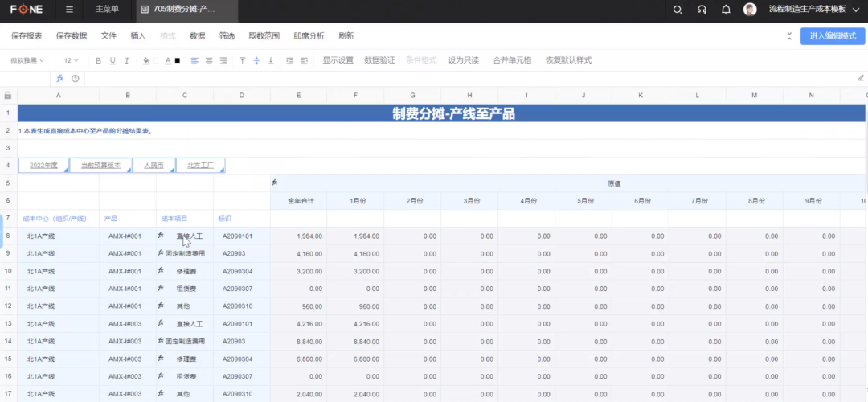Collapse the toolbar with the double-chevron icon
Screen dimensions: 868x402
pos(789,36)
